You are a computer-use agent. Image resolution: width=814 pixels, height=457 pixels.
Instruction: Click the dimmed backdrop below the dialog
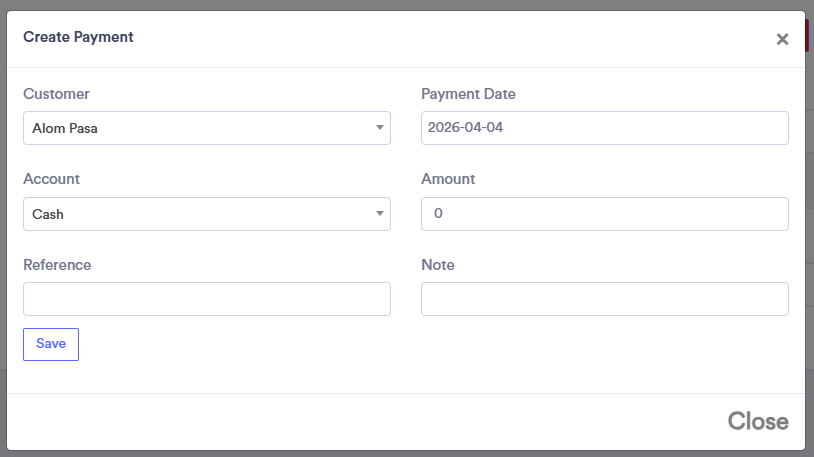(x=400, y=453)
